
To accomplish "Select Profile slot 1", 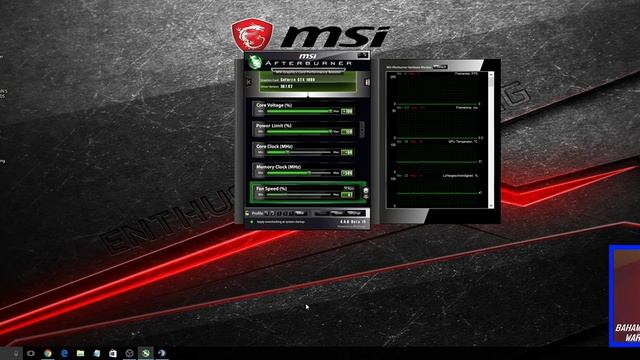I will click(x=267, y=213).
